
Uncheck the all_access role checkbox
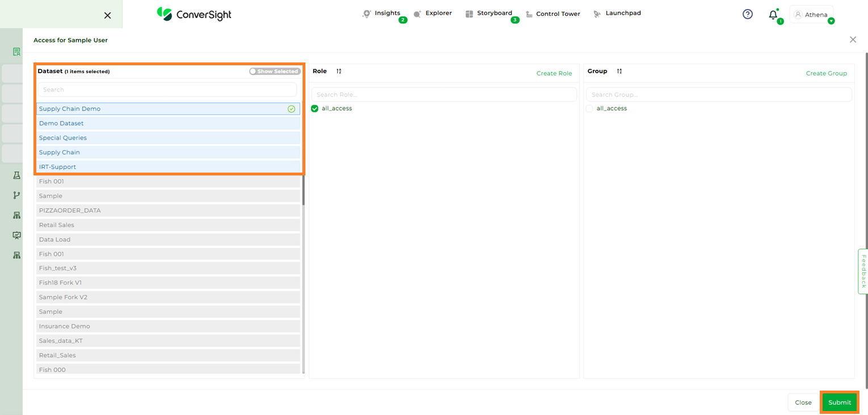pyautogui.click(x=315, y=108)
